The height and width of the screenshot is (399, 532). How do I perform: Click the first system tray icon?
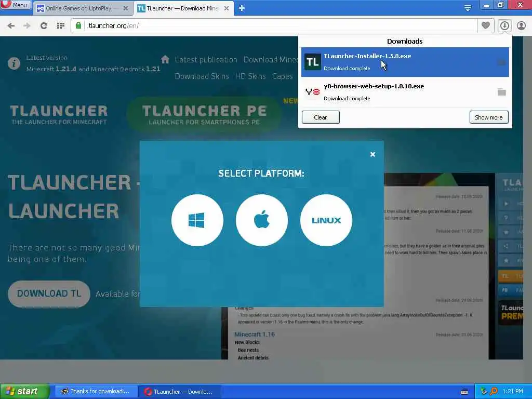(x=484, y=391)
